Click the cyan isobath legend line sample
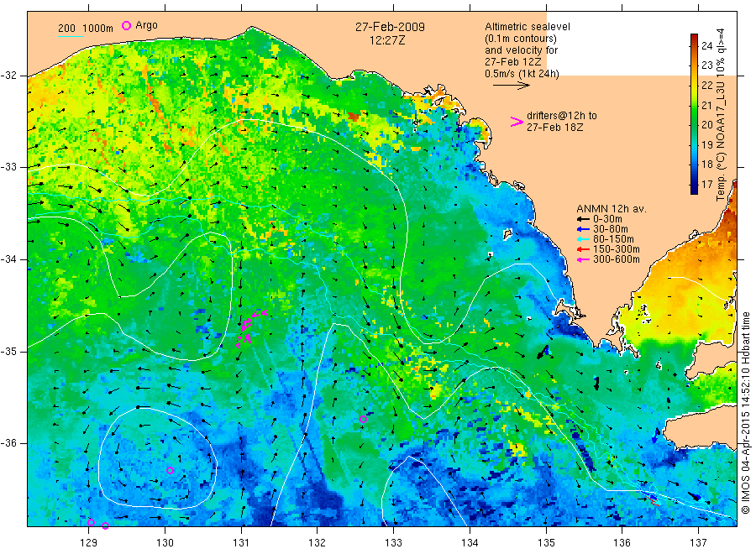The width and height of the screenshot is (756, 554). point(71,36)
